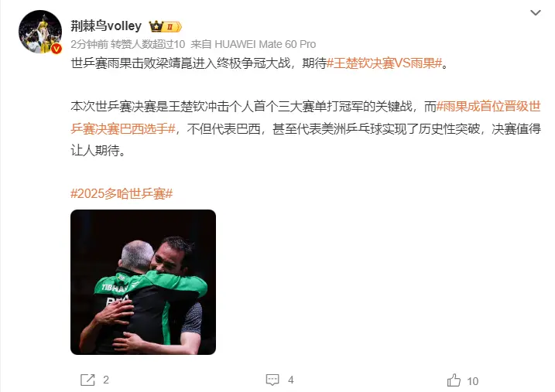Click the repost count 2

[106, 380]
